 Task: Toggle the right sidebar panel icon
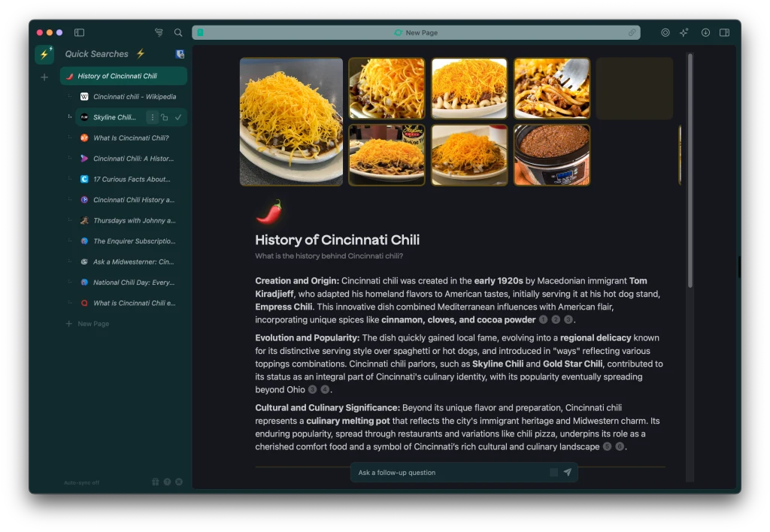coord(724,33)
